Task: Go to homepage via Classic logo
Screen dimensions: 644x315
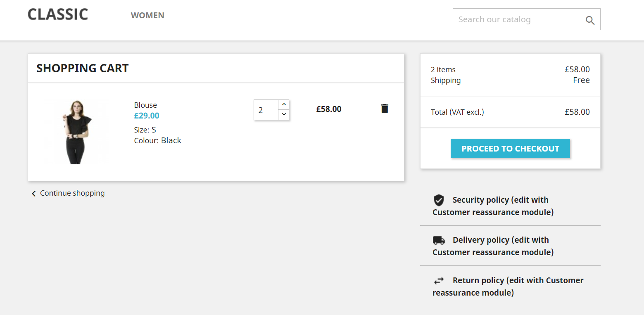Action: pyautogui.click(x=58, y=14)
